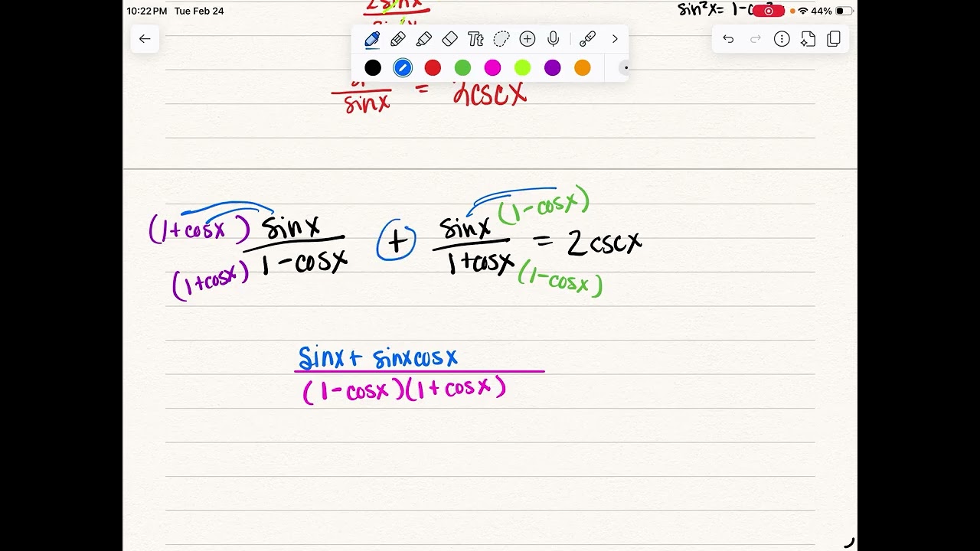Pick the black color swatch
The width and height of the screenshot is (980, 551).
click(x=373, y=68)
